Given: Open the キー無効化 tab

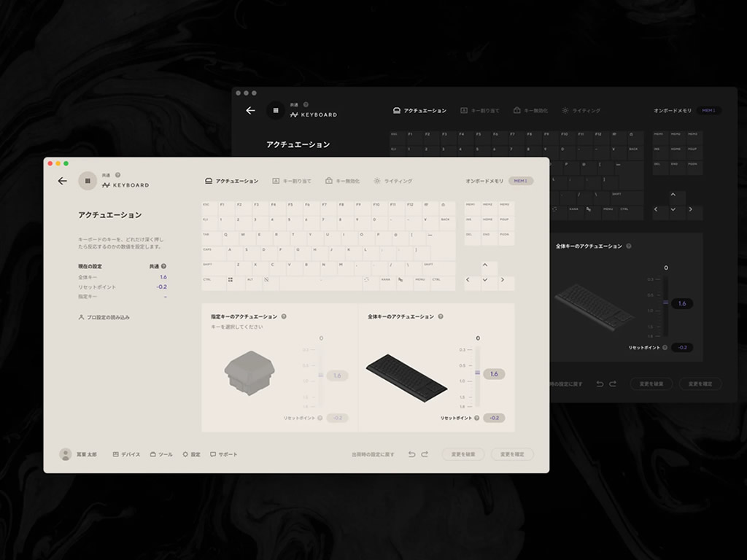Looking at the screenshot, I should (343, 181).
